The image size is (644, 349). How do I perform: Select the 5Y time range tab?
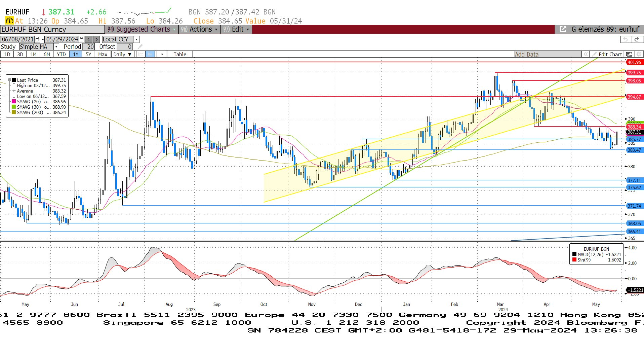tap(88, 54)
